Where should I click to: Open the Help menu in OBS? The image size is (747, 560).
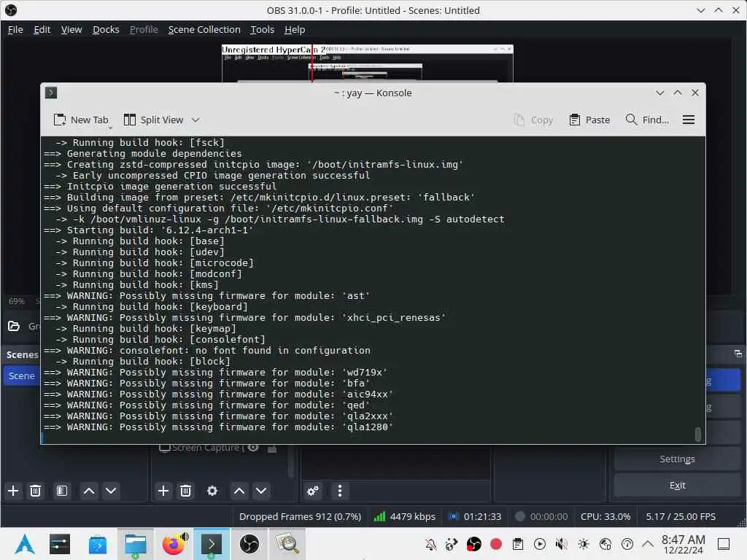pos(295,29)
